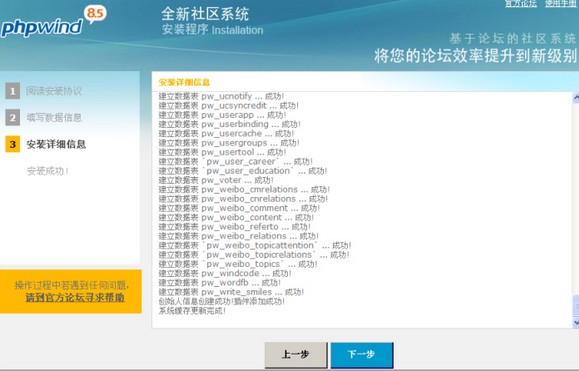579x371 pixels.
Task: Click the 全新社区系统 header title
Action: tap(205, 14)
